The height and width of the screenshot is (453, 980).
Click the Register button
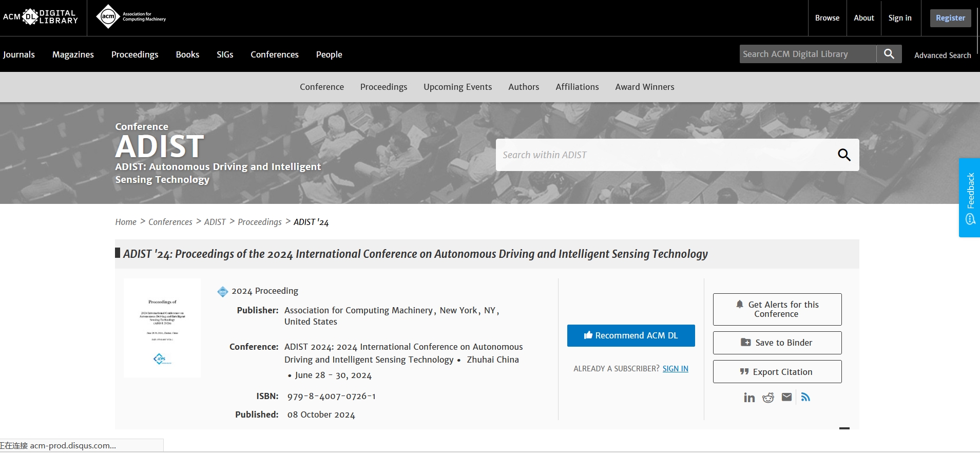tap(950, 18)
